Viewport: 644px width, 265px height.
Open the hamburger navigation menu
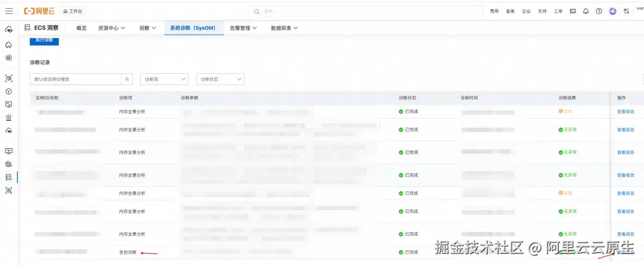coord(8,11)
